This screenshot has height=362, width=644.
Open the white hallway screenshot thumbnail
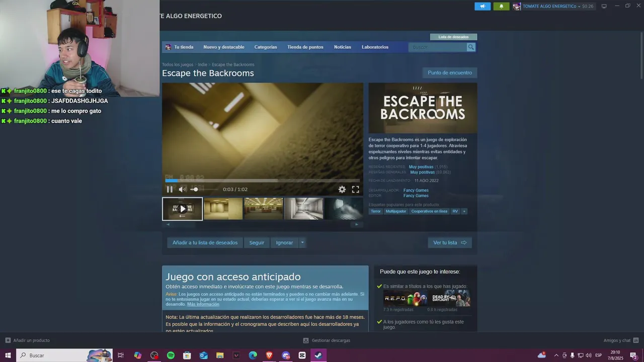tap(304, 209)
